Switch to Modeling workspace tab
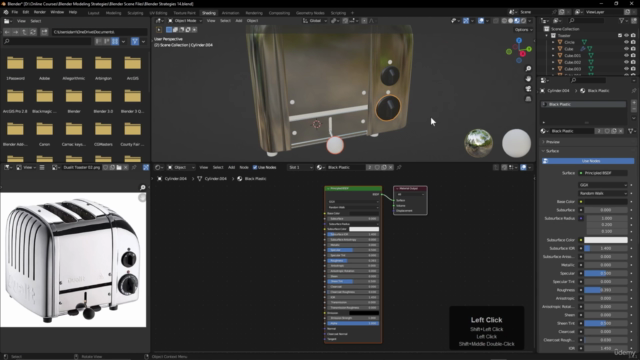640x360 pixels. click(113, 13)
